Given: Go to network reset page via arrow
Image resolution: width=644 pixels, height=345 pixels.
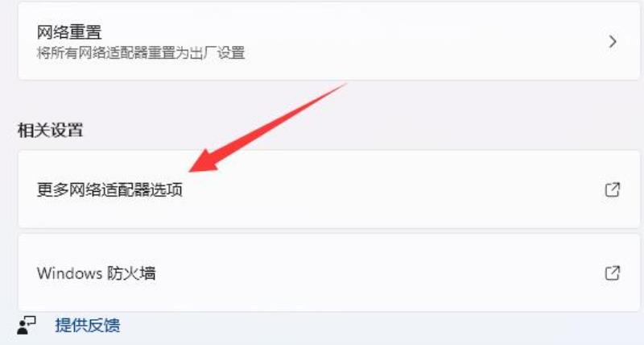Looking at the screenshot, I should coord(613,42).
